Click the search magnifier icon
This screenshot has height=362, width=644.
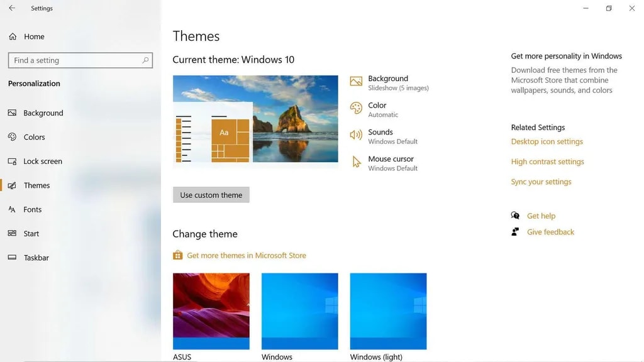[146, 60]
